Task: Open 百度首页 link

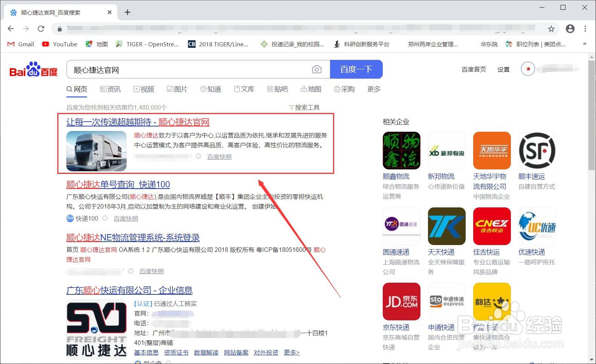Action: 474,69
